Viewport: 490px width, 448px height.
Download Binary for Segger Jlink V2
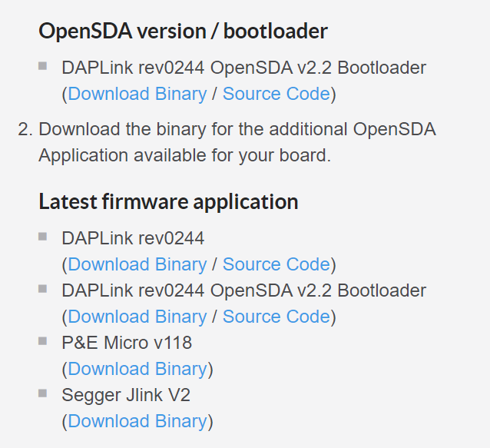[137, 421]
